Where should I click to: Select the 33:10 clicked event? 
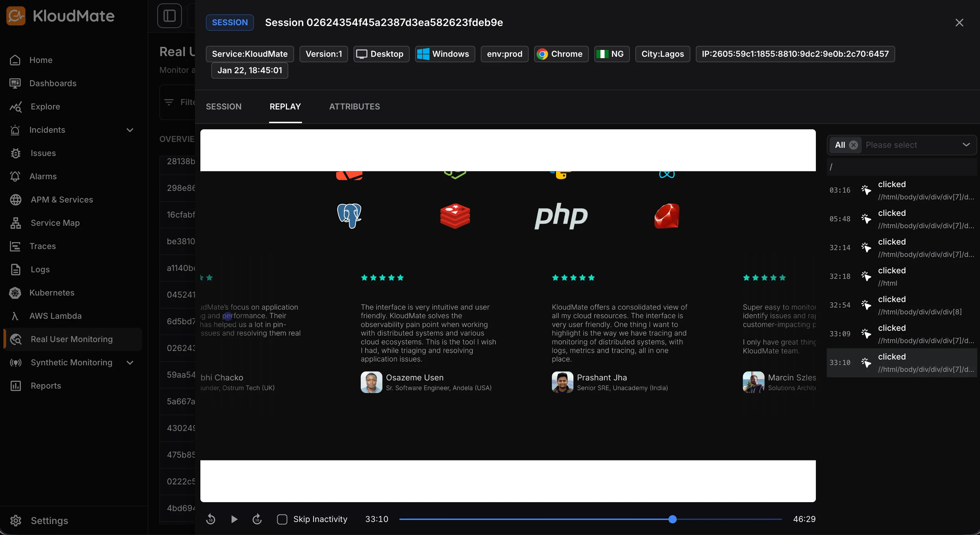pyautogui.click(x=902, y=363)
